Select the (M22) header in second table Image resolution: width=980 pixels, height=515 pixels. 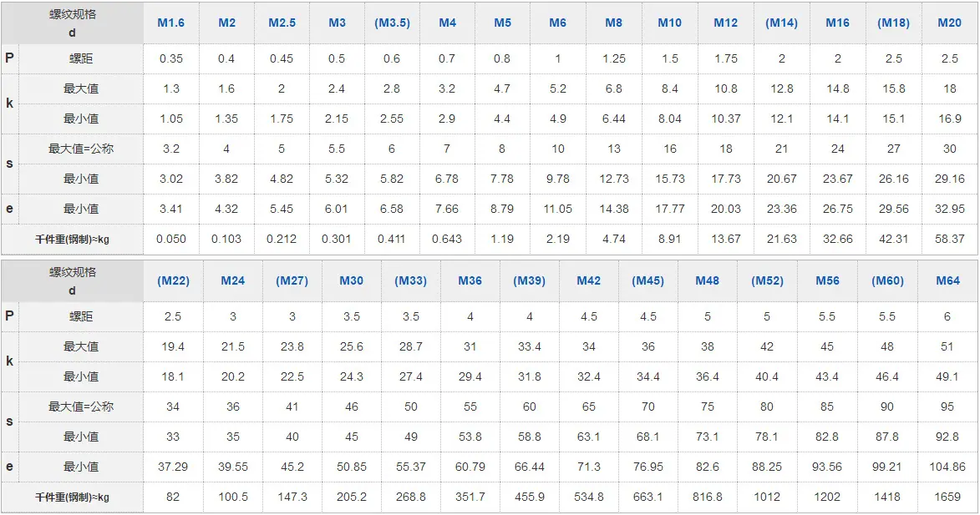[x=173, y=281]
